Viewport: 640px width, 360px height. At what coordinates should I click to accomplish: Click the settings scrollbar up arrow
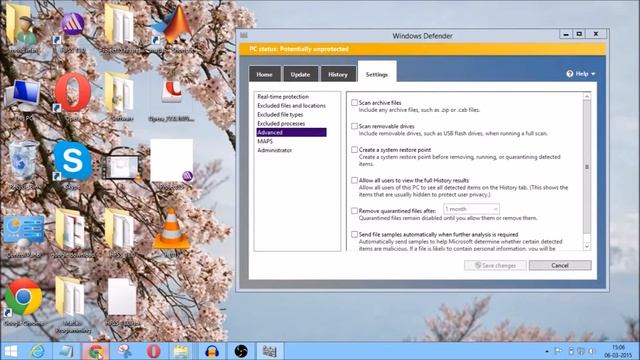coord(587,97)
